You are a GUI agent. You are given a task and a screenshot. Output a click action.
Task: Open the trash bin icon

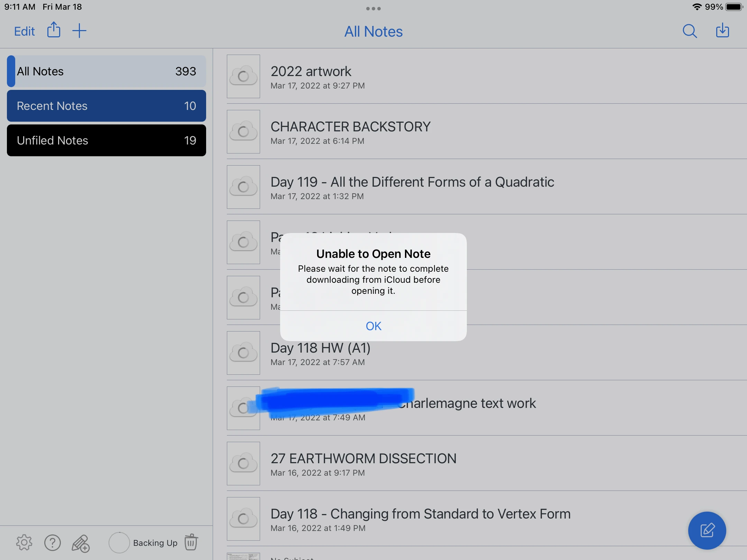click(x=191, y=542)
